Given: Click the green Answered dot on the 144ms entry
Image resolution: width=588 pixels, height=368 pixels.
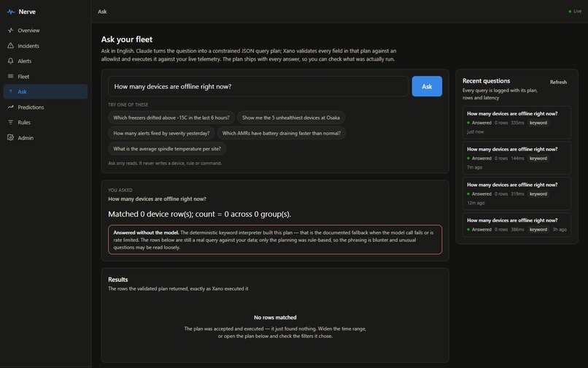Looking at the screenshot, I should pos(468,158).
